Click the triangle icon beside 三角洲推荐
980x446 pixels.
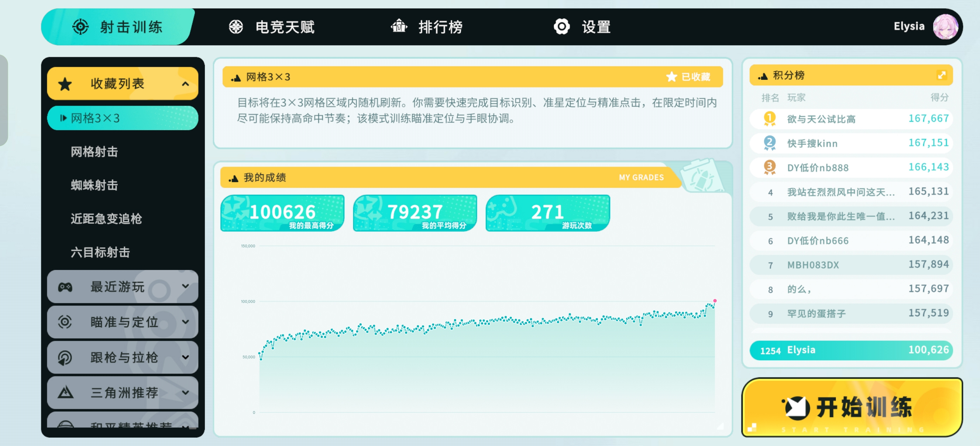[x=66, y=392]
